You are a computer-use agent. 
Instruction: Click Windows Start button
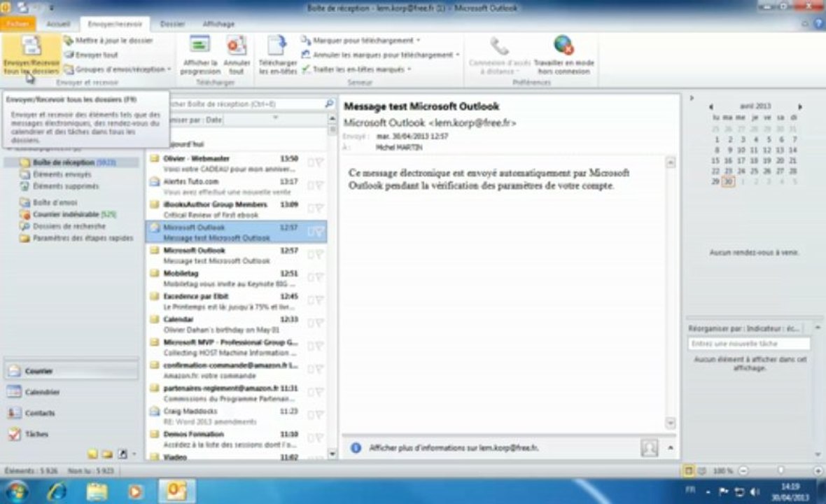[x=17, y=491]
